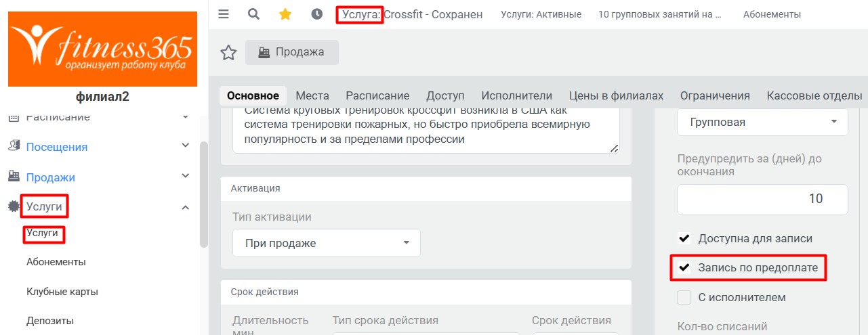The image size is (868, 335).
Task: Switch to the 10 групповых занятий tab
Action: click(x=660, y=14)
